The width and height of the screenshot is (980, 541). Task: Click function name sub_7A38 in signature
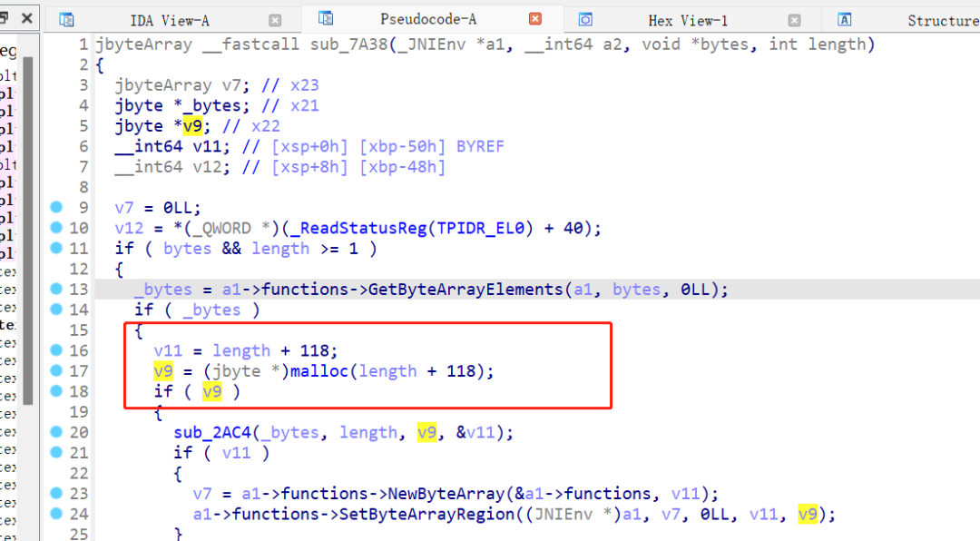click(348, 44)
